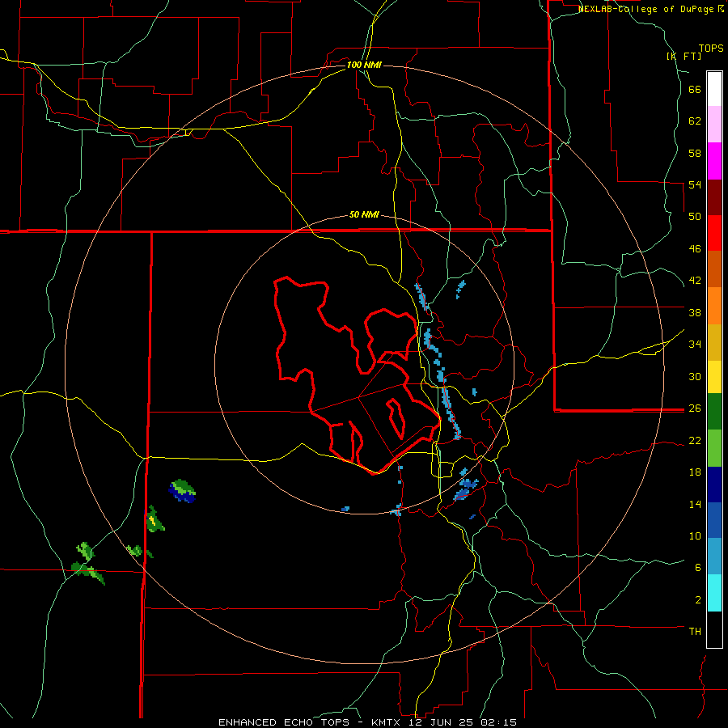
Task: Click the navy blue swatch on the legend
Action: [x=714, y=485]
